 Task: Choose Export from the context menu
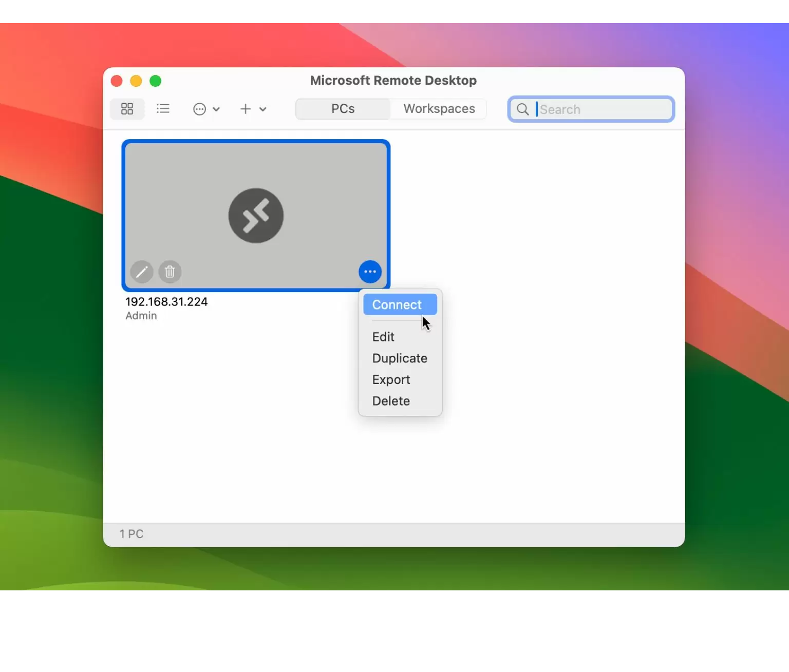[x=400, y=380]
